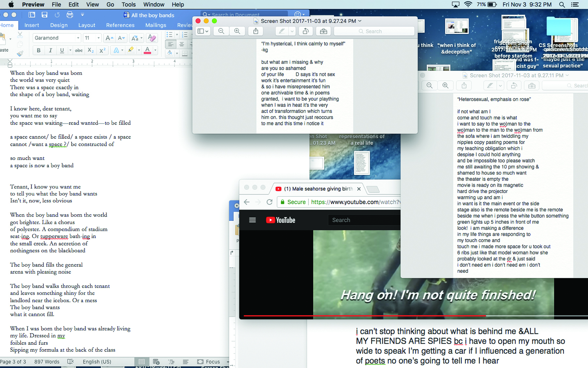This screenshot has height=368, width=588.
Task: Open the Mailings ribbon tab
Action: [155, 25]
